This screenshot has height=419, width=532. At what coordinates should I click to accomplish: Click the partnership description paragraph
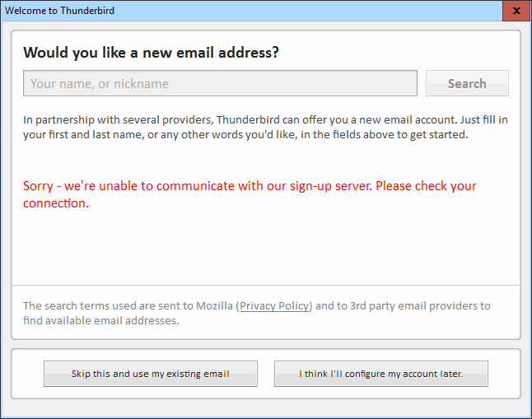[x=265, y=127]
